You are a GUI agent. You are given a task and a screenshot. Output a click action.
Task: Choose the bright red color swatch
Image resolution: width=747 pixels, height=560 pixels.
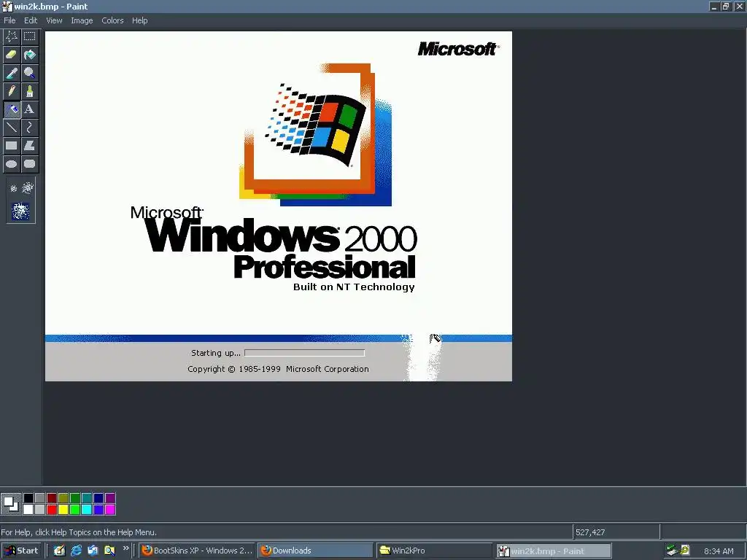point(52,510)
